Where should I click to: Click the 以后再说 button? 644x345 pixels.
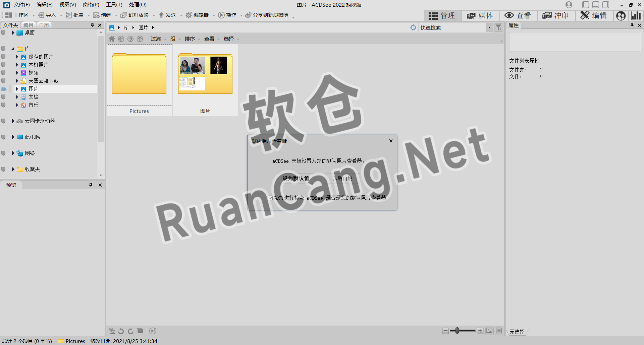342,178
